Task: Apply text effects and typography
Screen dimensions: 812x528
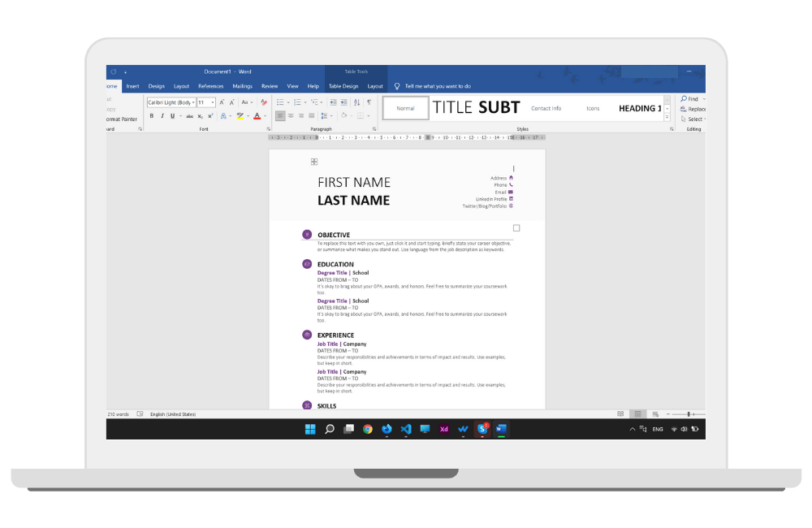Action: 223,116
